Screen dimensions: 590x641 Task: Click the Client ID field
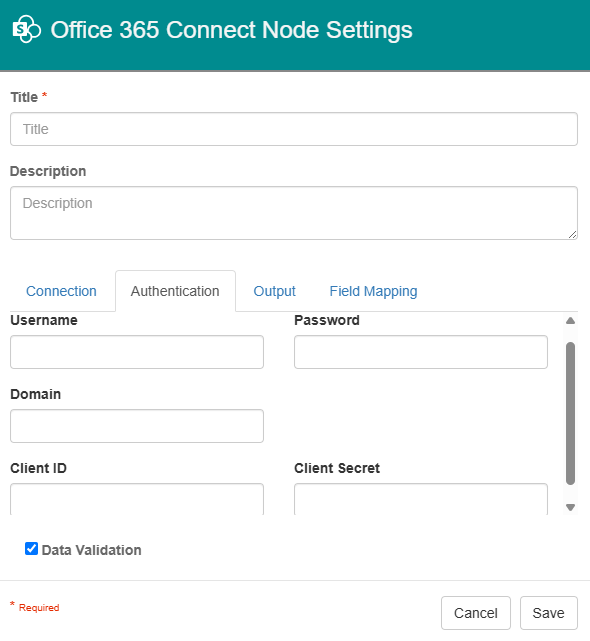pyautogui.click(x=137, y=499)
